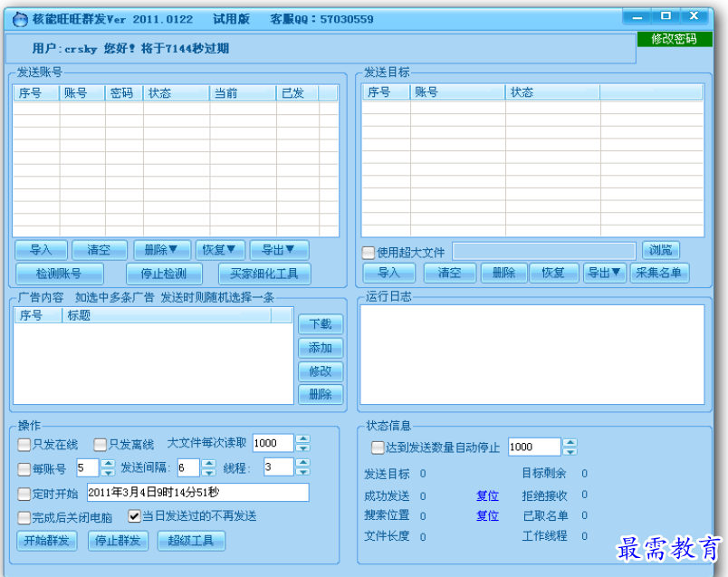The height and width of the screenshot is (577, 728).
Task: Click 已发 column header in 发送账号 table
Action: pos(297,93)
